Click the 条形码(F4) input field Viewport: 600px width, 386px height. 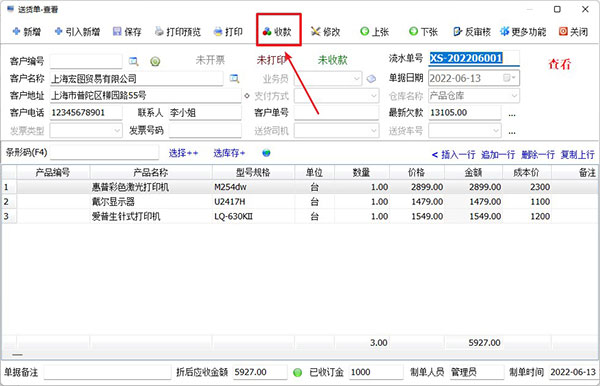tap(104, 153)
